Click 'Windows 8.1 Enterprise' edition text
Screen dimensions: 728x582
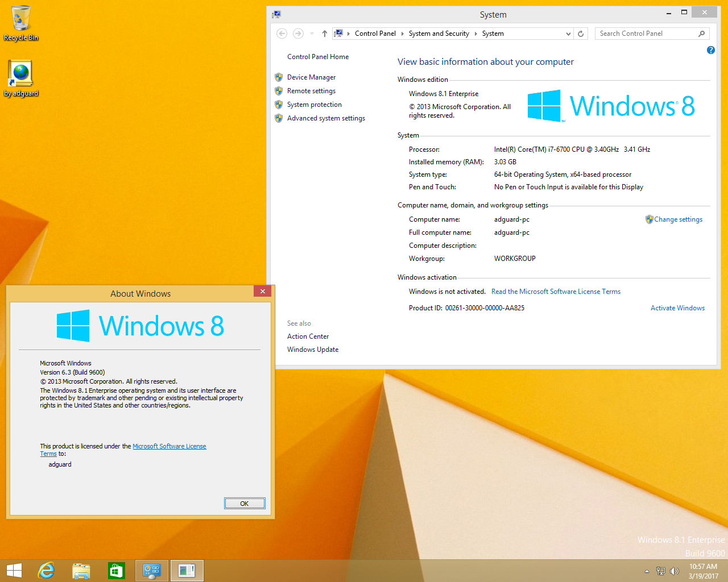[444, 94]
